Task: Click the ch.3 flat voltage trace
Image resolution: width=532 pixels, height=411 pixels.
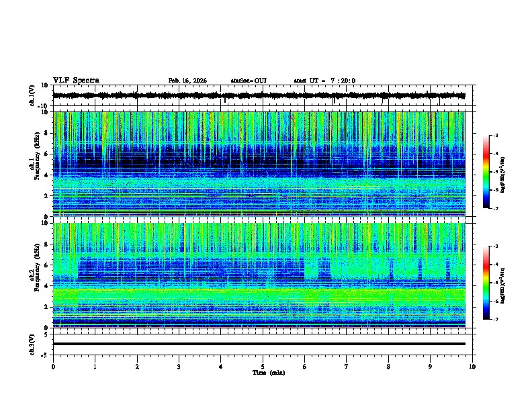Action: pos(259,344)
